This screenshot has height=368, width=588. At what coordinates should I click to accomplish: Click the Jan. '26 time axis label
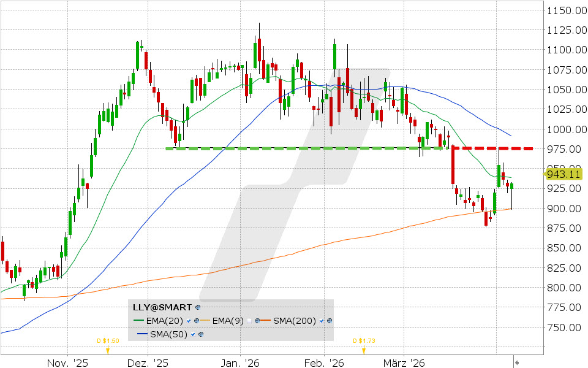pos(240,363)
